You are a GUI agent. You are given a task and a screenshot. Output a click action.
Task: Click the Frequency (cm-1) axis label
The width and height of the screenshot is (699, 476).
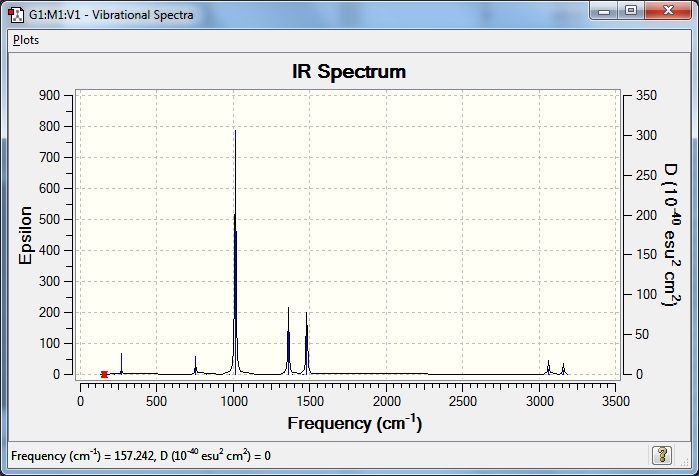(354, 423)
